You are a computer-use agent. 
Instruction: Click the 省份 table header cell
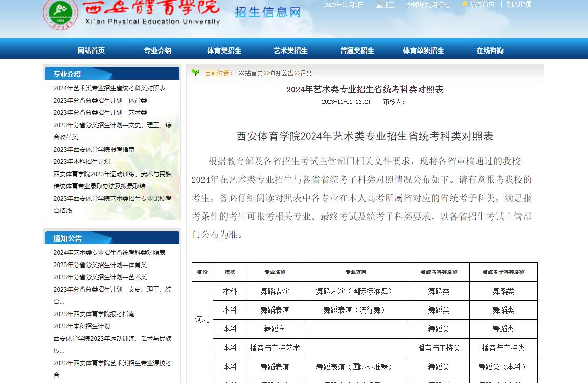tap(202, 272)
